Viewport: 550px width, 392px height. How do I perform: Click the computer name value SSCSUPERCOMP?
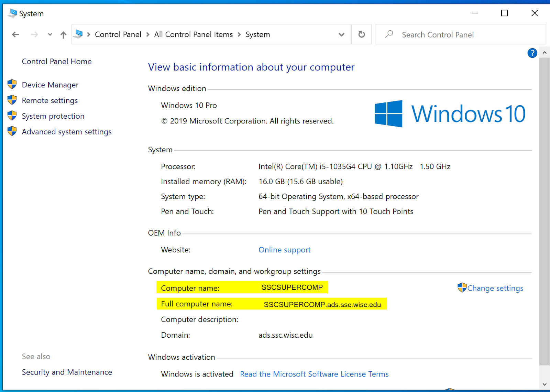[292, 287]
